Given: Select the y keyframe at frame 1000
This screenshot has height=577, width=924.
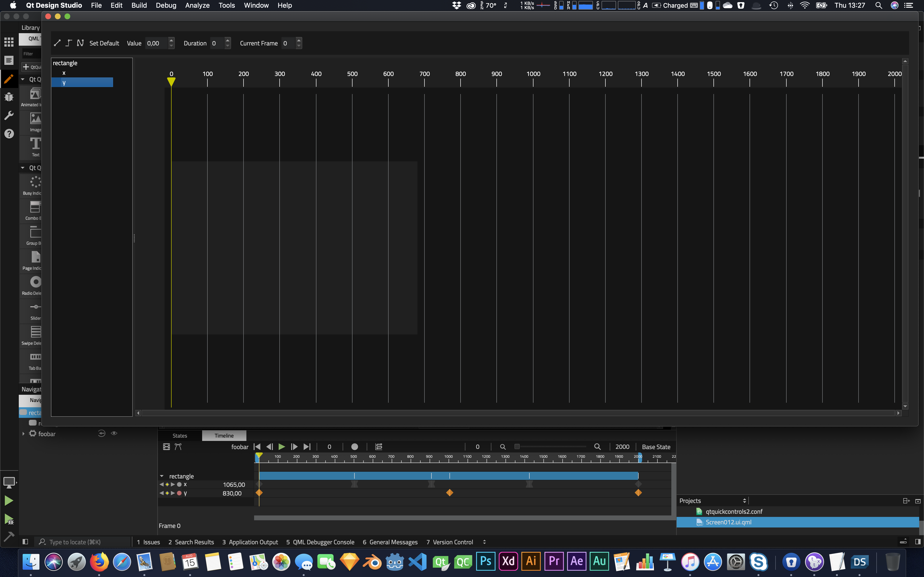Looking at the screenshot, I should [x=449, y=493].
